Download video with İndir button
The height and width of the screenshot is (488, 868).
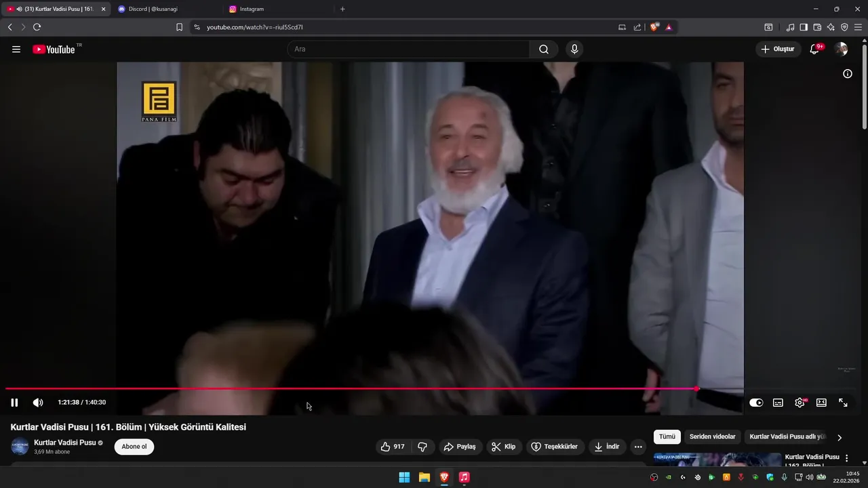coord(606,447)
